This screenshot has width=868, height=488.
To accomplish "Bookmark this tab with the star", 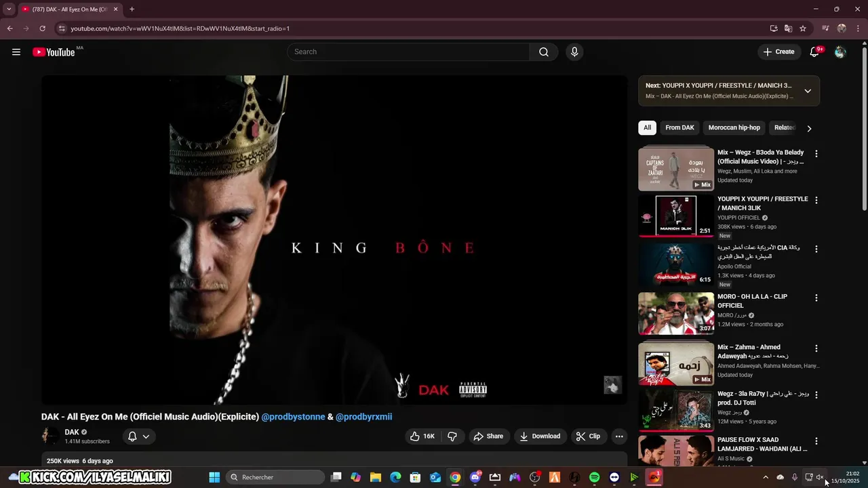I will coord(803,28).
